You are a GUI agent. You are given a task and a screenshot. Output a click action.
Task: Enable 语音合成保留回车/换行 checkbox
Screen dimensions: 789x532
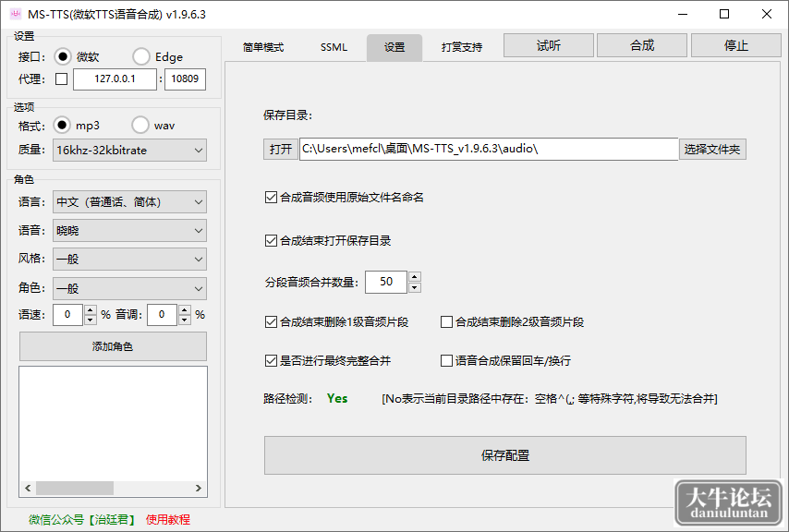[x=446, y=360]
